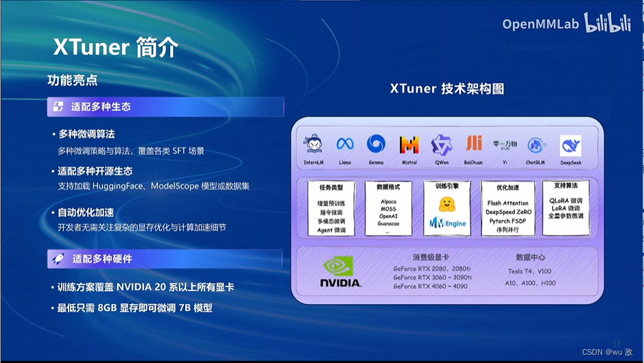Click the slide page number 17
644x363 pixels.
(x=617, y=344)
